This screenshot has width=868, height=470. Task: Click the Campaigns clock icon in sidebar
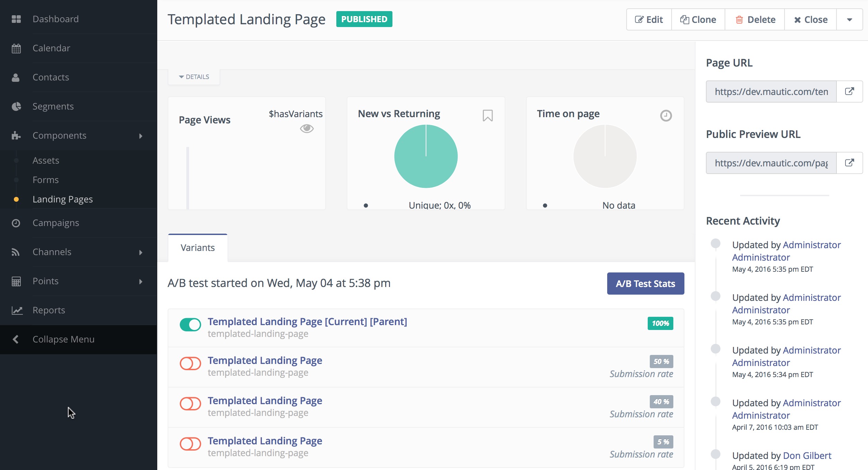click(16, 223)
